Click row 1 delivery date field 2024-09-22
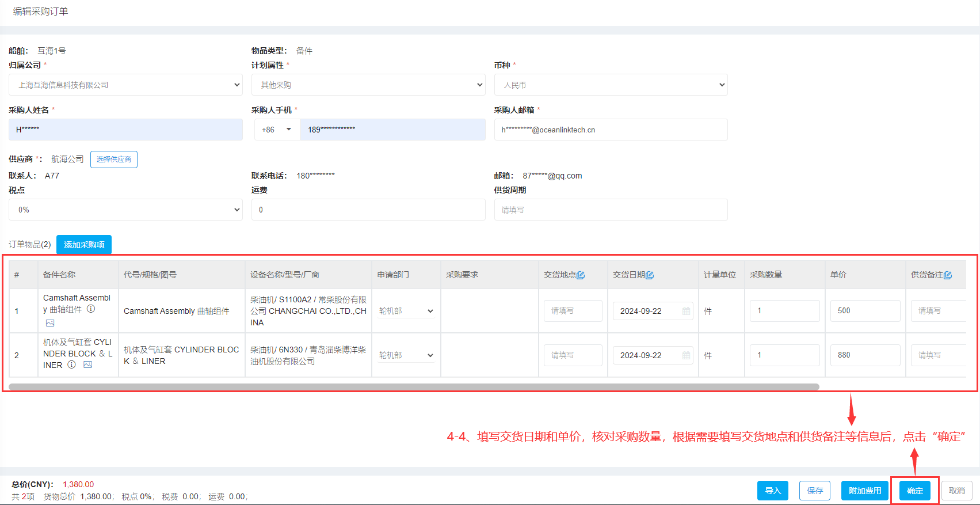Image resolution: width=980 pixels, height=505 pixels. tap(653, 311)
